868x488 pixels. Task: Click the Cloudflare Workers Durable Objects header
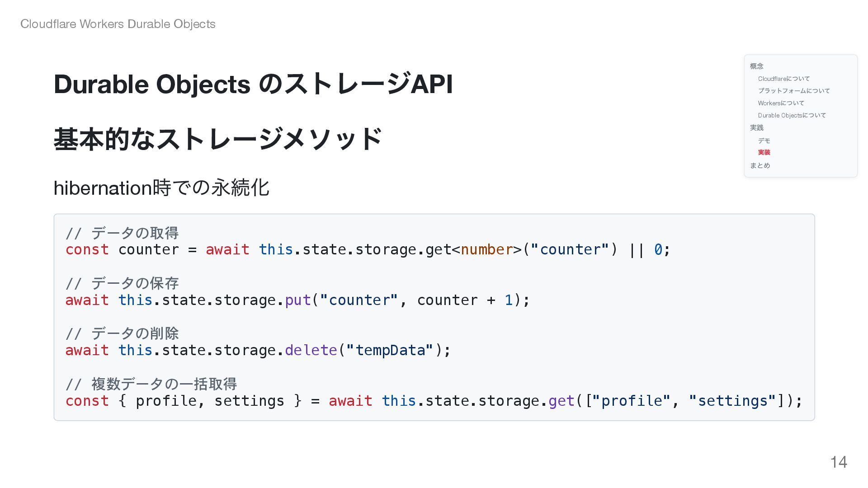[118, 24]
